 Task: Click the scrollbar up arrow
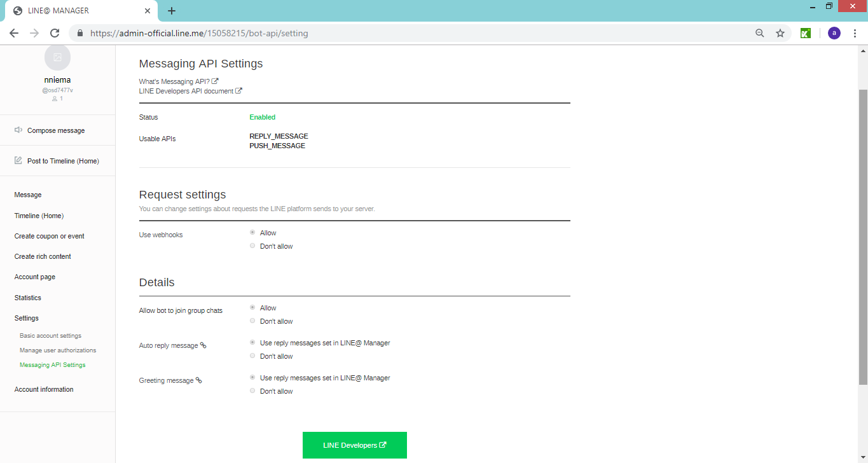pos(863,50)
